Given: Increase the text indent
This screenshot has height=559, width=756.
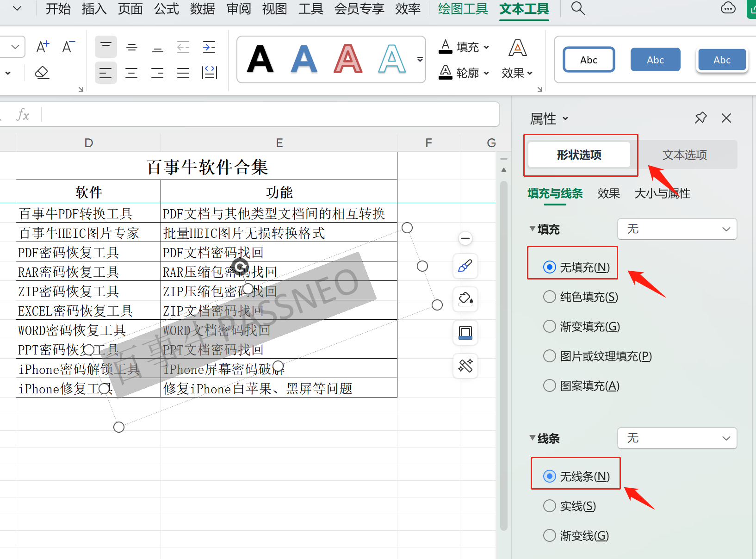Looking at the screenshot, I should pos(209,47).
